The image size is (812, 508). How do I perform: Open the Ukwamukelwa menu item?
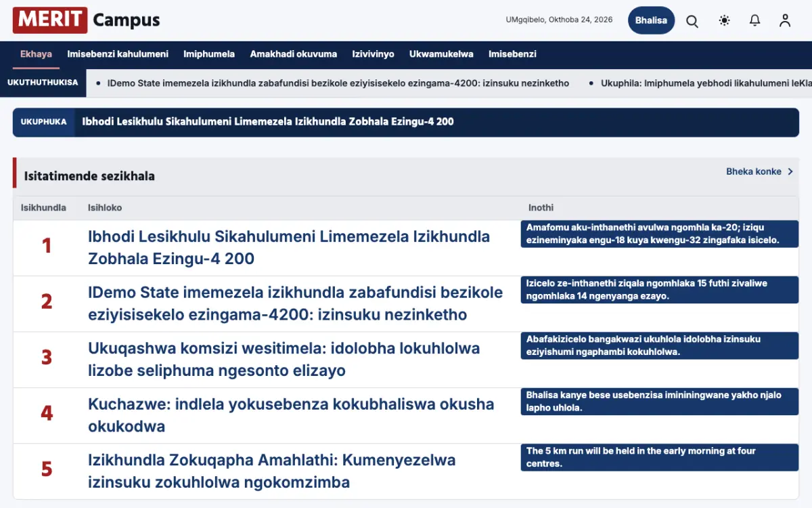point(441,54)
